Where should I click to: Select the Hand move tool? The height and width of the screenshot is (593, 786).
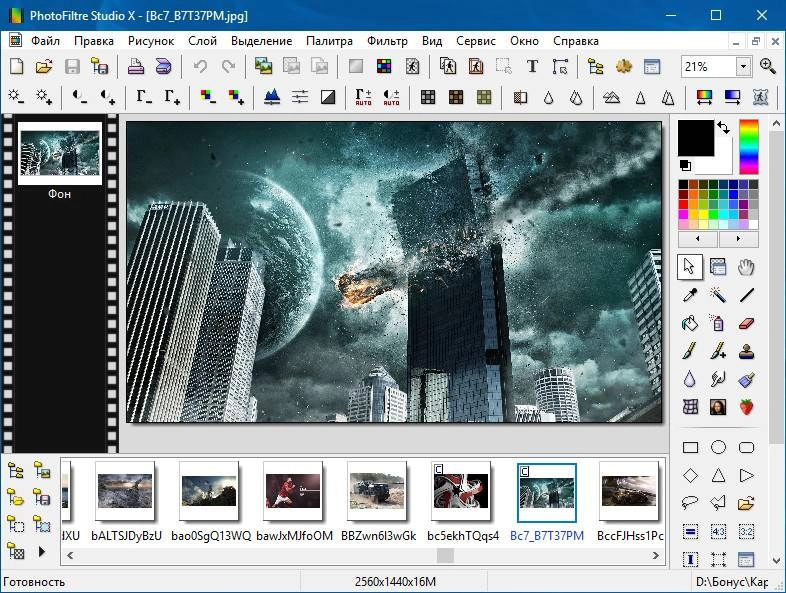[746, 267]
